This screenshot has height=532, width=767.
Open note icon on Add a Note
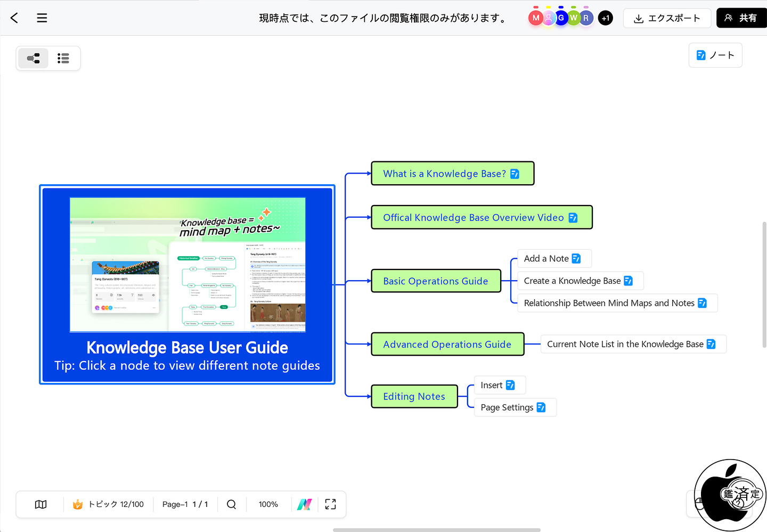click(576, 259)
